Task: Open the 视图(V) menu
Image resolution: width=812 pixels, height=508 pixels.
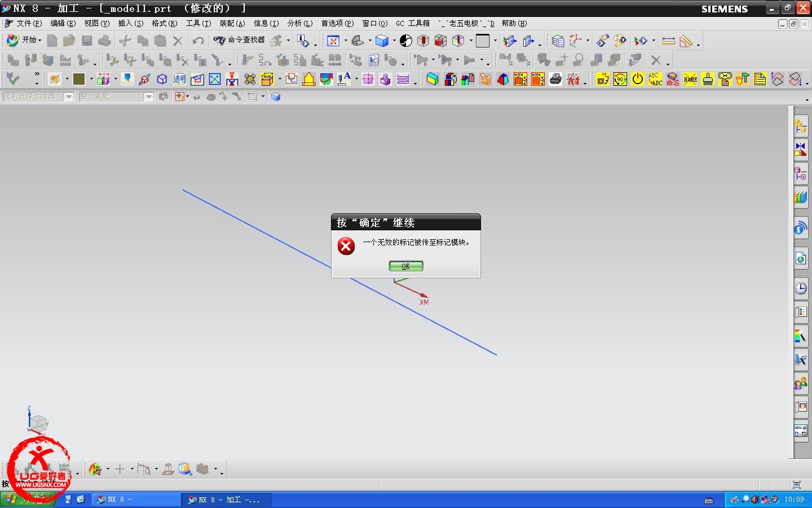Action: (x=96, y=23)
